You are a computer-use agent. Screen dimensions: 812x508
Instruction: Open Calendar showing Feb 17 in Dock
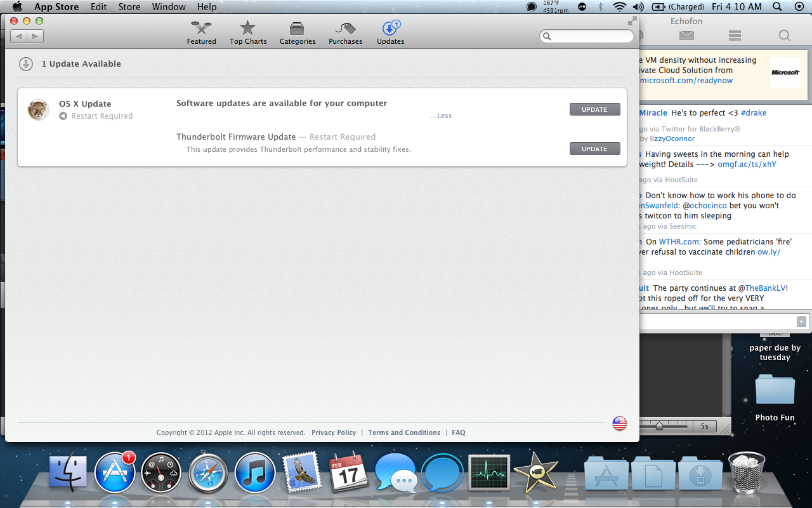348,471
